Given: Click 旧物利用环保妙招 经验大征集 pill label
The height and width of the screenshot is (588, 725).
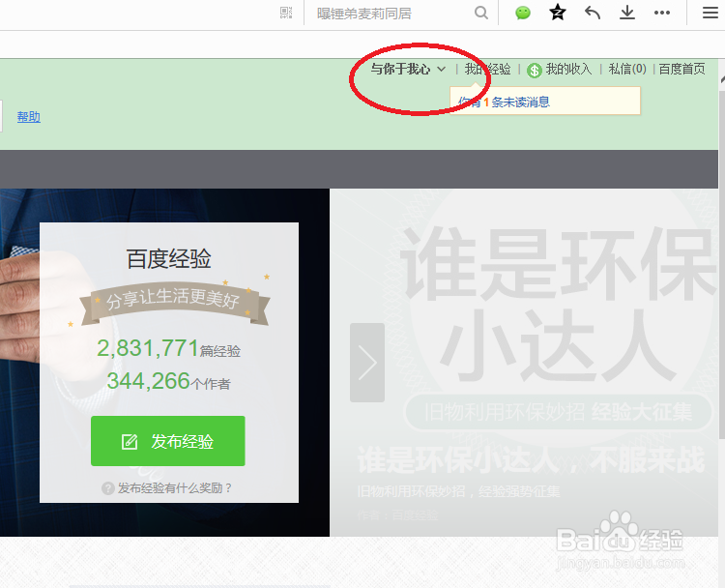Looking at the screenshot, I should tap(558, 412).
